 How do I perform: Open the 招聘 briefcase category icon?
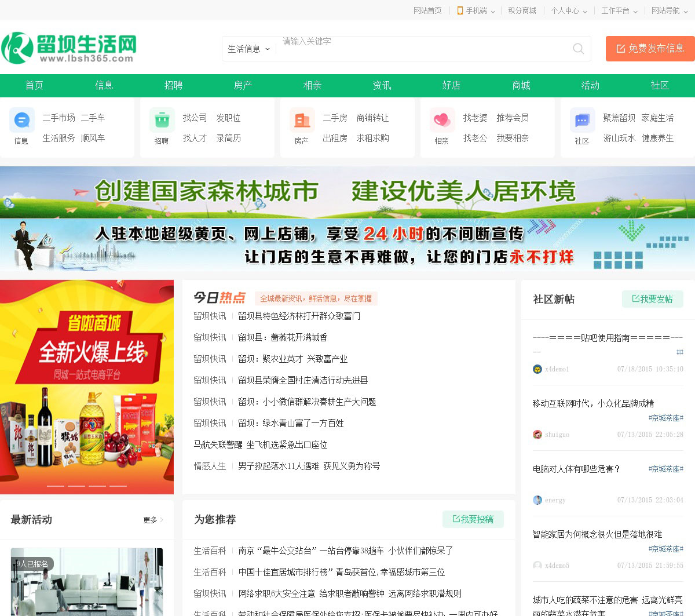[162, 120]
